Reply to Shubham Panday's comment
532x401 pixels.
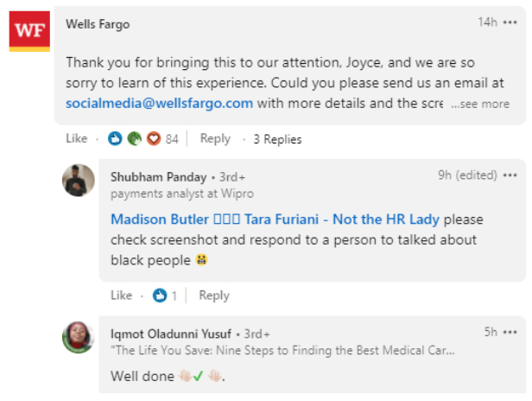(x=214, y=296)
